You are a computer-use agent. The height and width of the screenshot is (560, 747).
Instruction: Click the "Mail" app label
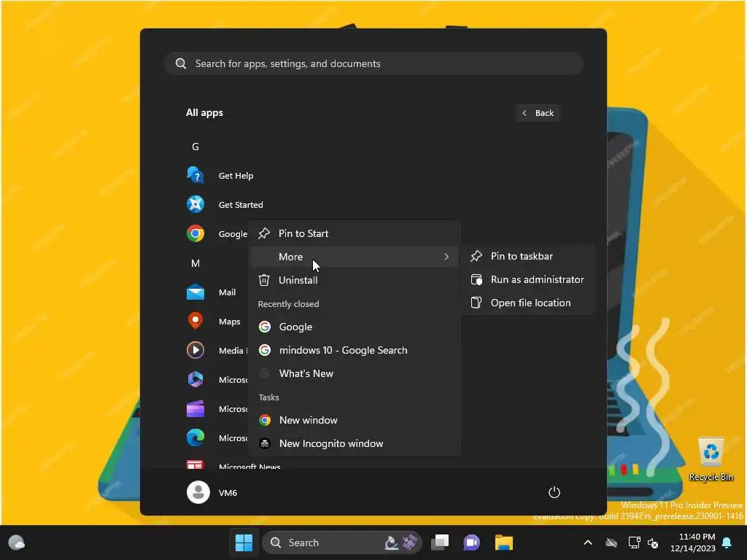228,292
